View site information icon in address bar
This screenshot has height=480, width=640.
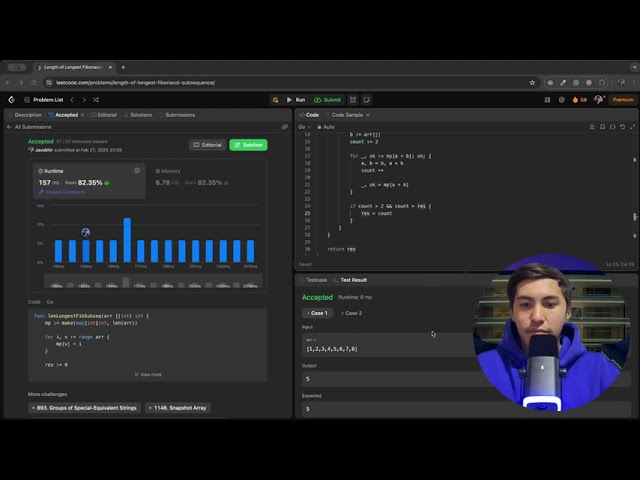click(49, 82)
